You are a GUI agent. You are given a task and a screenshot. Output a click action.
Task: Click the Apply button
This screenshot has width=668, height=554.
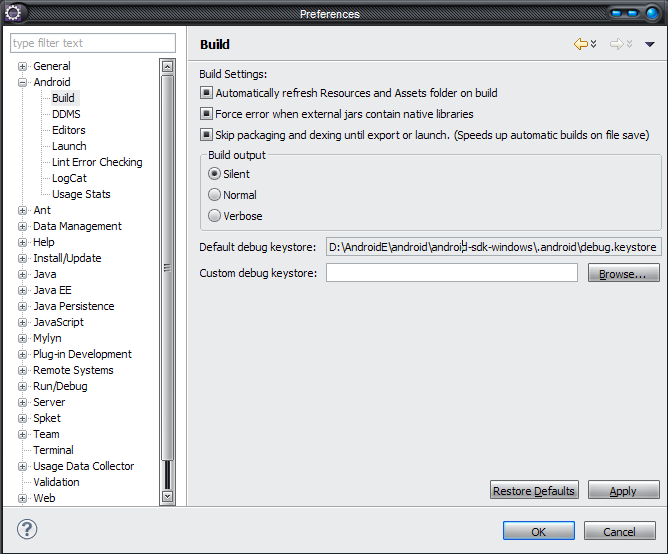[x=623, y=490]
